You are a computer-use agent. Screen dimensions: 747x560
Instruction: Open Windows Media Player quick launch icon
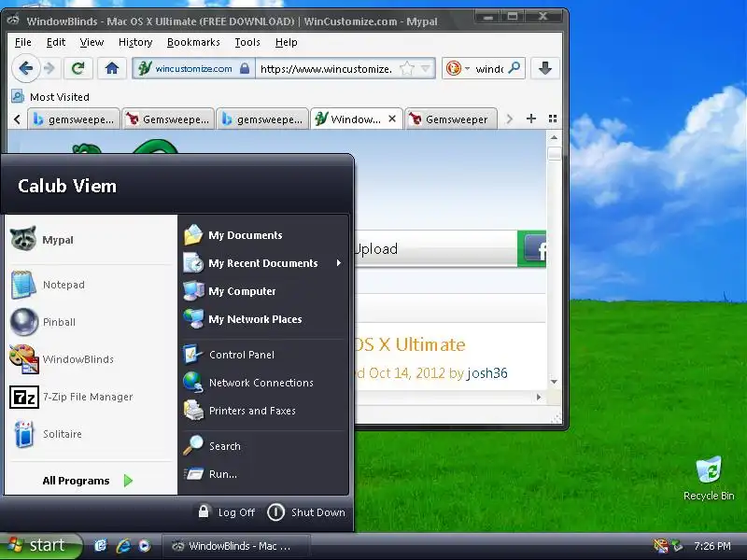point(145,546)
